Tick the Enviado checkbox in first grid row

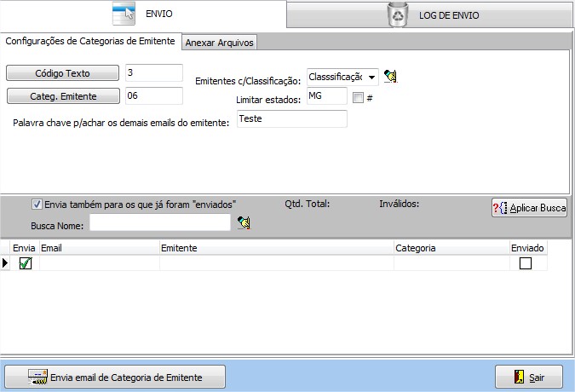coord(526,263)
